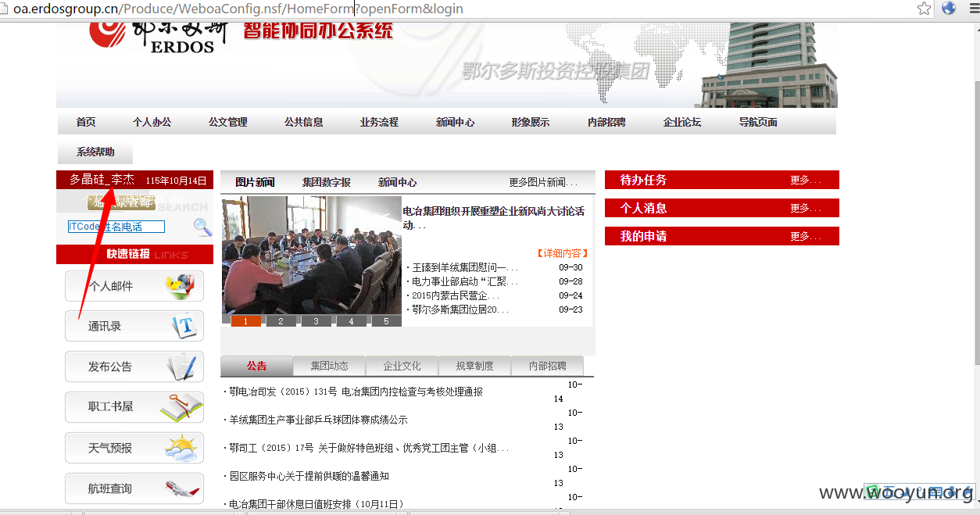Focus the ITCode 姓名电话 search field
The width and height of the screenshot is (980, 515).
[x=116, y=227]
